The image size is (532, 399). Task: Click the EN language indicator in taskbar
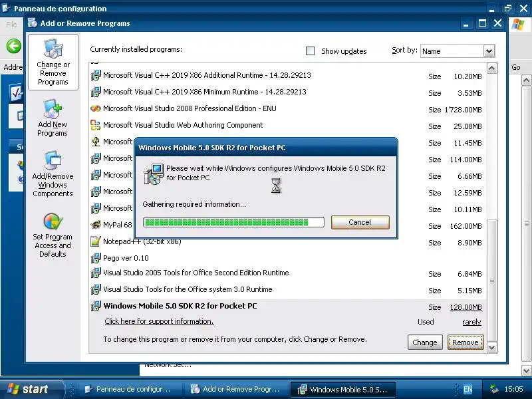467,389
